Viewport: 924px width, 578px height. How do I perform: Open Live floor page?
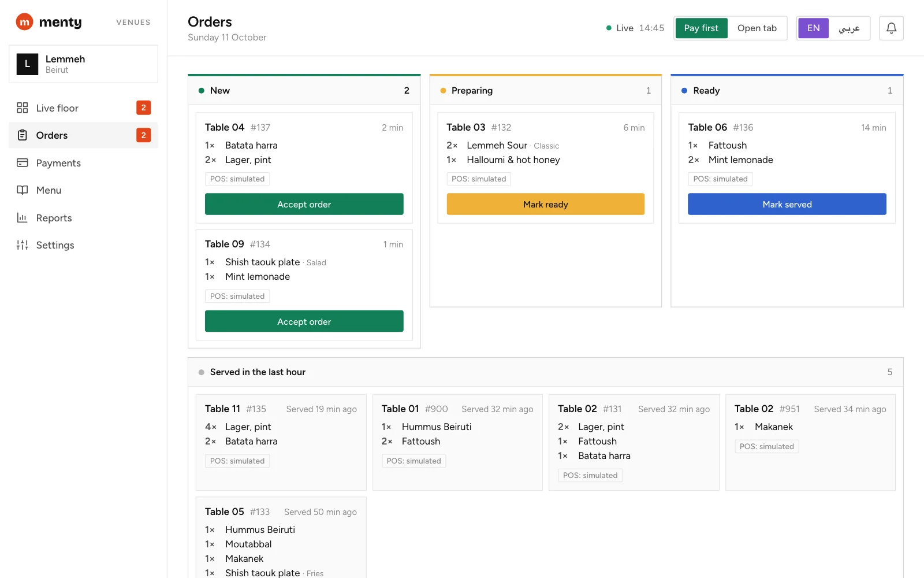pyautogui.click(x=83, y=108)
